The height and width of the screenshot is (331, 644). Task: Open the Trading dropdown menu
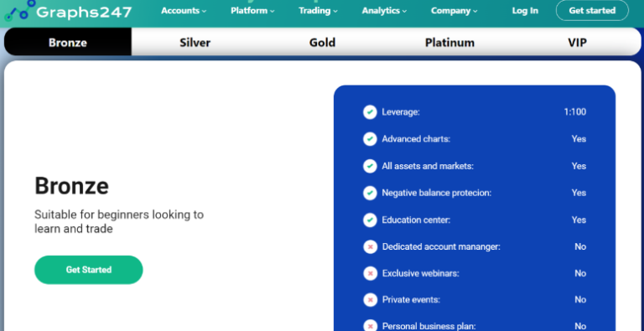[x=318, y=11]
